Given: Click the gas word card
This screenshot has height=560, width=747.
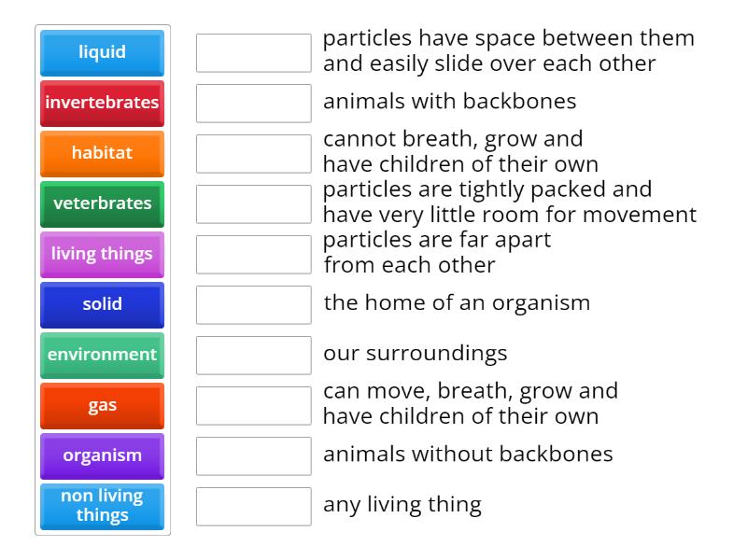Looking at the screenshot, I should pos(102,405).
